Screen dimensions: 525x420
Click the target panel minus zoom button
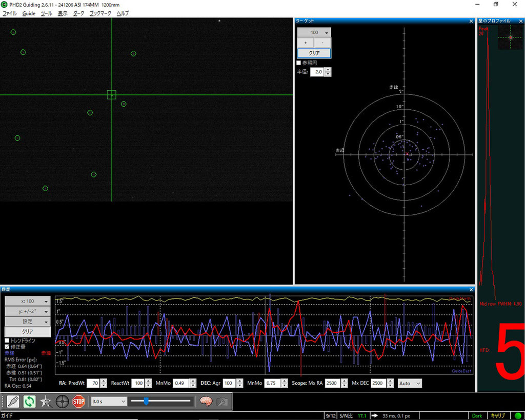pyautogui.click(x=322, y=43)
